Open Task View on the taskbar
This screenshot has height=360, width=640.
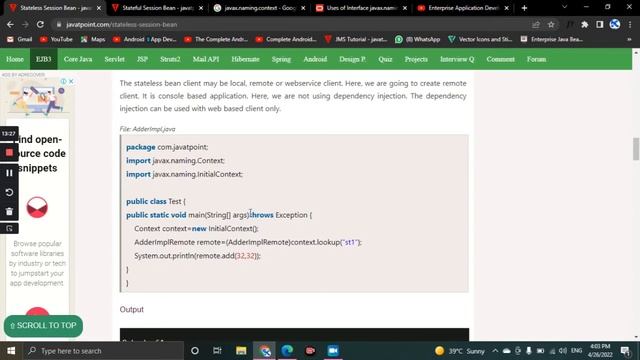(217, 351)
